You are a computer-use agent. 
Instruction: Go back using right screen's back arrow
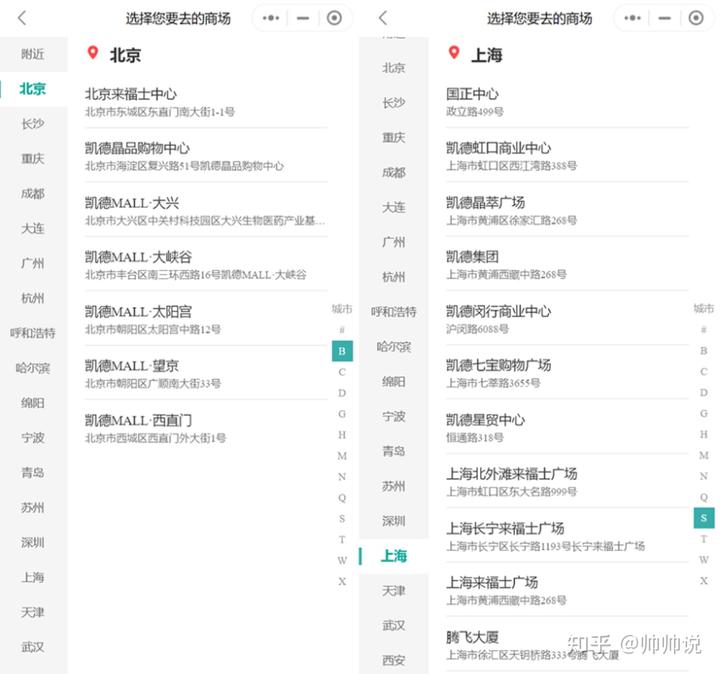click(x=383, y=18)
